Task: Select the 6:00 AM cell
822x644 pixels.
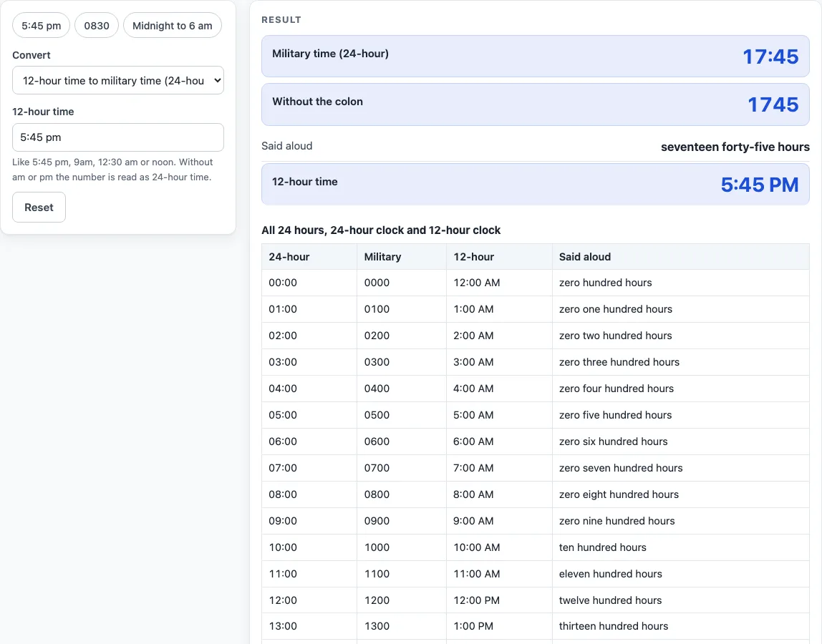Action: [x=499, y=441]
